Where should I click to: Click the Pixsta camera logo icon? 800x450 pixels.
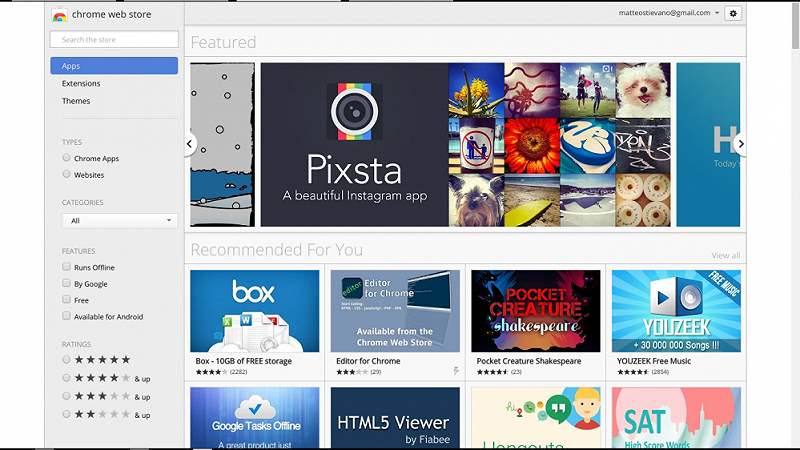354,111
